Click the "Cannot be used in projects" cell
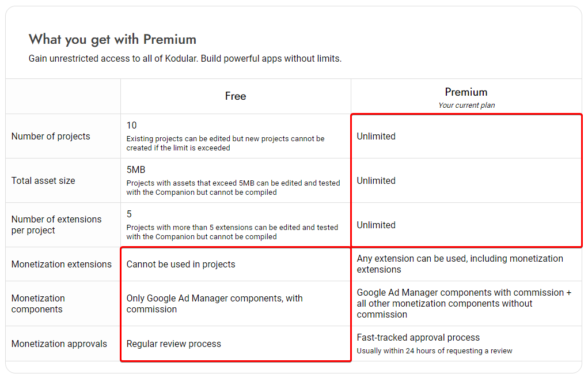 pos(181,265)
